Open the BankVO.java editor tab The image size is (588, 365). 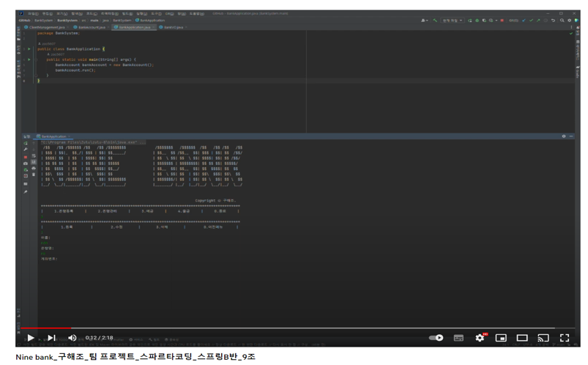tap(173, 27)
